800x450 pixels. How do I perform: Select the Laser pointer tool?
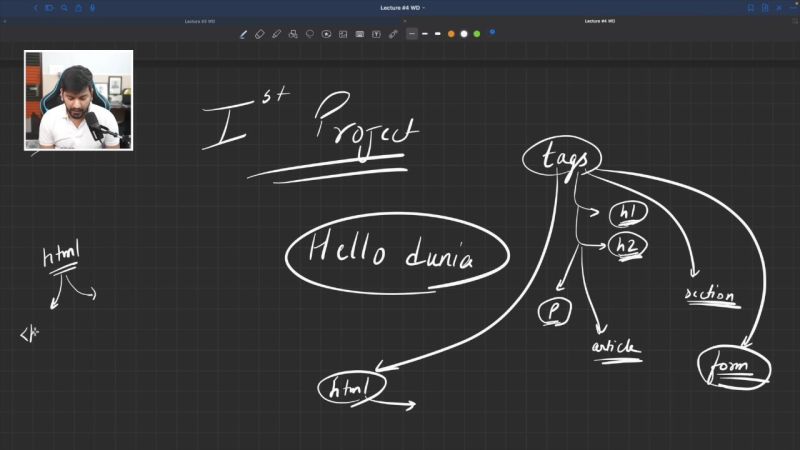[393, 34]
